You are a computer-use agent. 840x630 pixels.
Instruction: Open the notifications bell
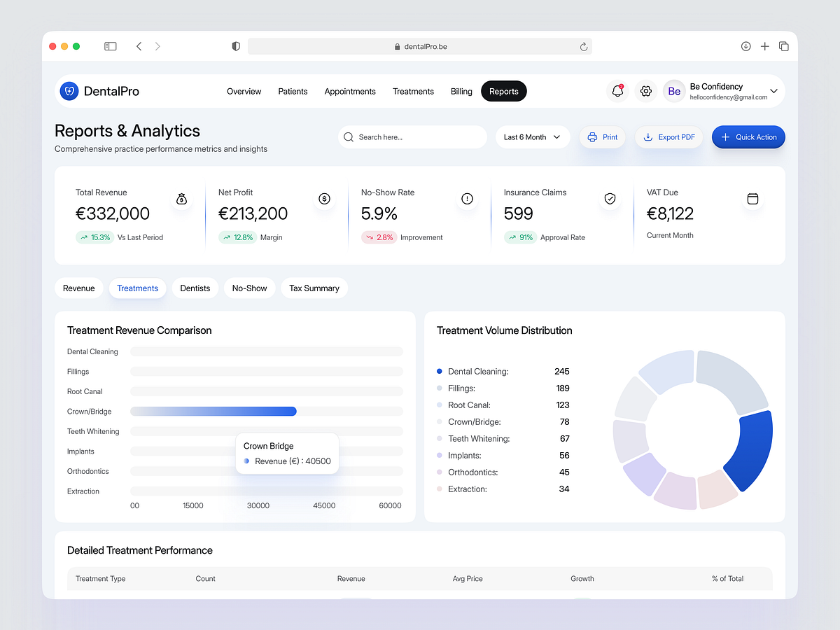[x=617, y=91]
